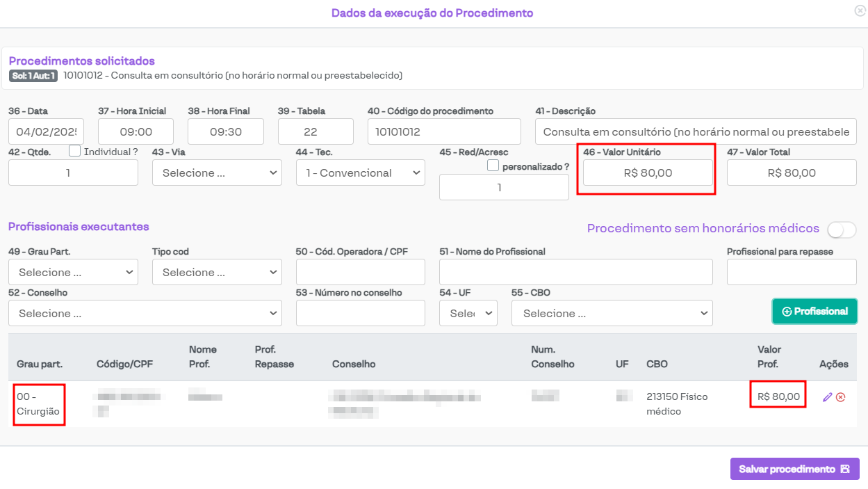Expand the 52 - Conselho dropdown
This screenshot has width=868, height=489.
click(145, 314)
